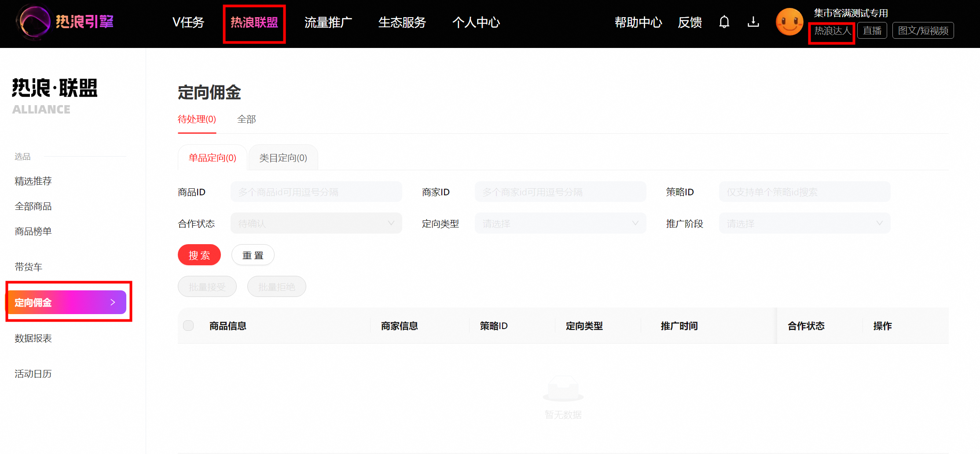The image size is (980, 454).
Task: Click the 策略ID column header
Action: coord(494,326)
